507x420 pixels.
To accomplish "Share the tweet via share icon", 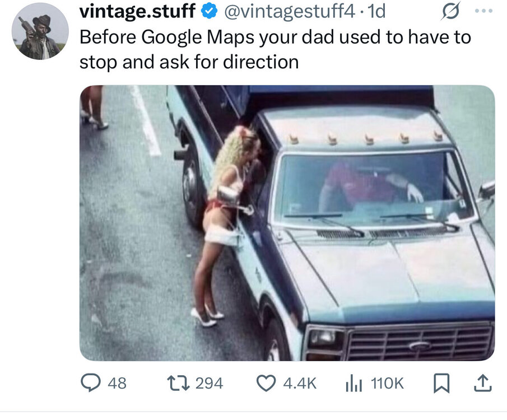I will (482, 383).
